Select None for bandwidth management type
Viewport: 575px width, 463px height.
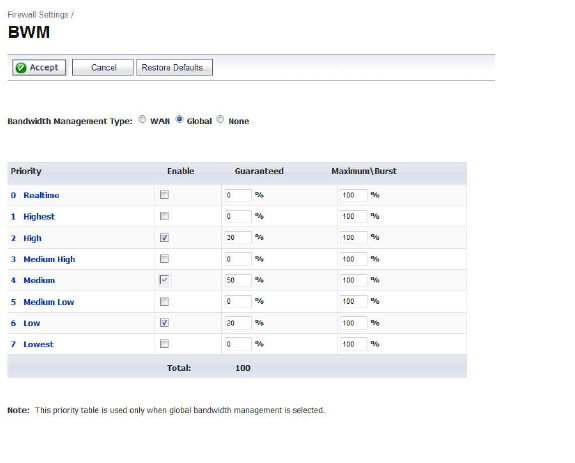click(x=220, y=120)
